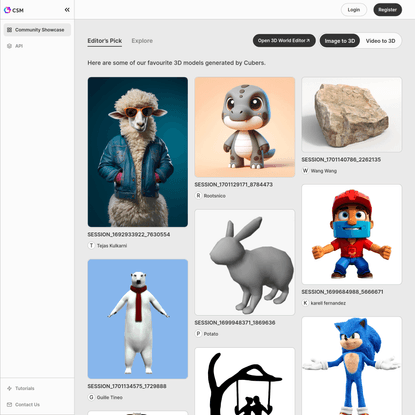Click the API cube icon

9,46
